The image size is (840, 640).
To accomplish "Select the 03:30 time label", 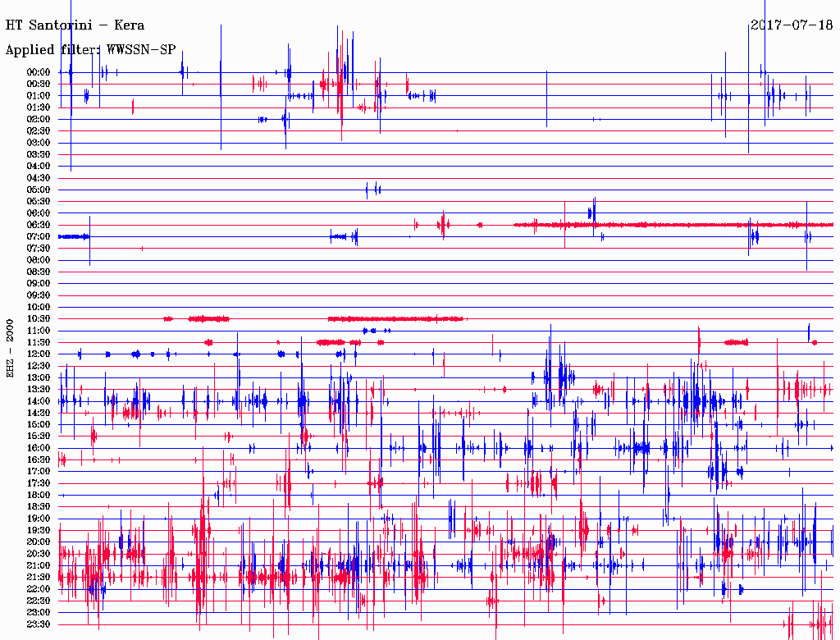I will point(39,155).
